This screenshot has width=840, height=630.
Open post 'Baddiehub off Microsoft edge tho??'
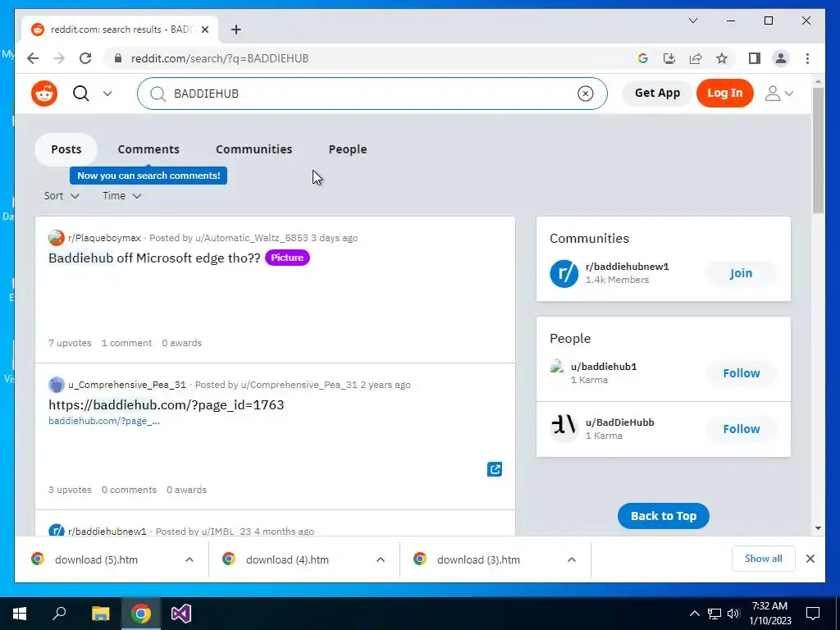pos(154,258)
